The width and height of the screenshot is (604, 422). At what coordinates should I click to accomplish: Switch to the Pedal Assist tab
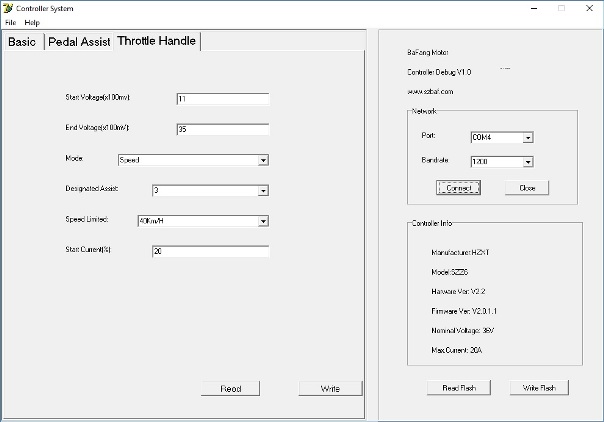point(79,42)
